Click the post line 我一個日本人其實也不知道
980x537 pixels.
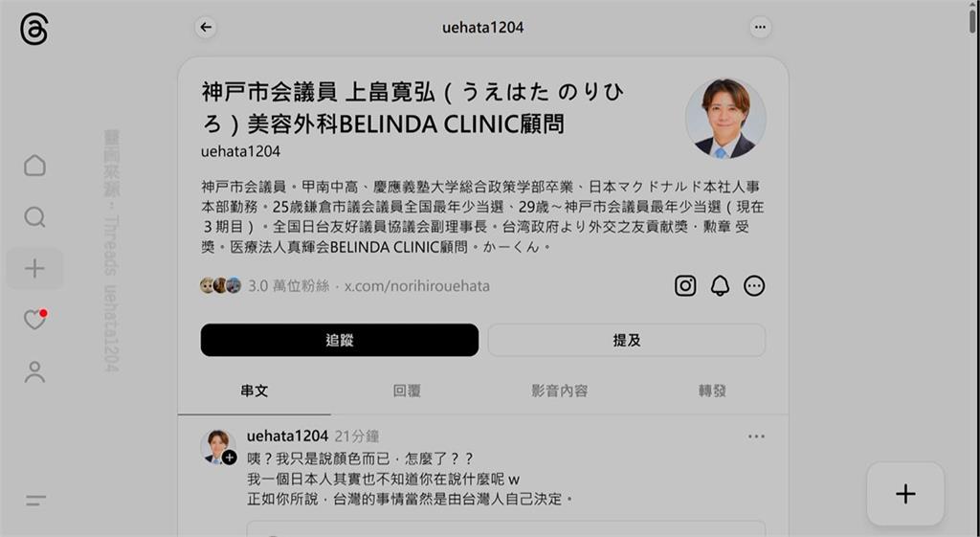[383, 479]
